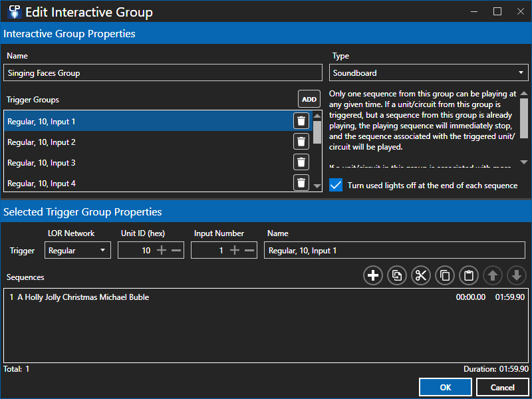Image resolution: width=532 pixels, height=399 pixels.
Task: Cancel editing the interactive group
Action: point(503,387)
